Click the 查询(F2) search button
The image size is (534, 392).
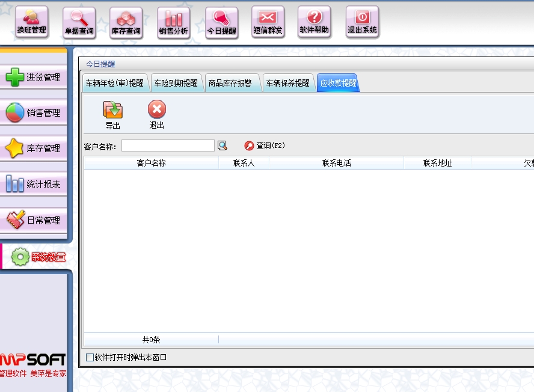tap(265, 145)
